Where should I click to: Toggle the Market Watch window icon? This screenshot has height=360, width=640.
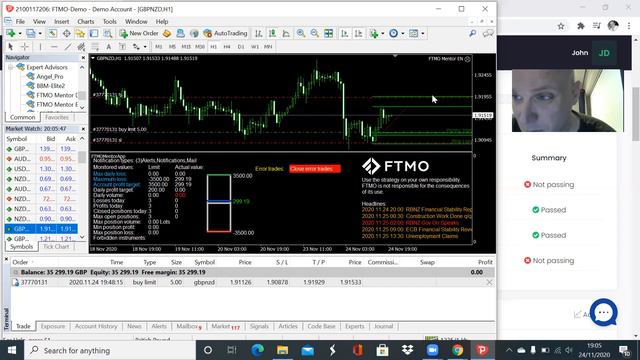53,33
